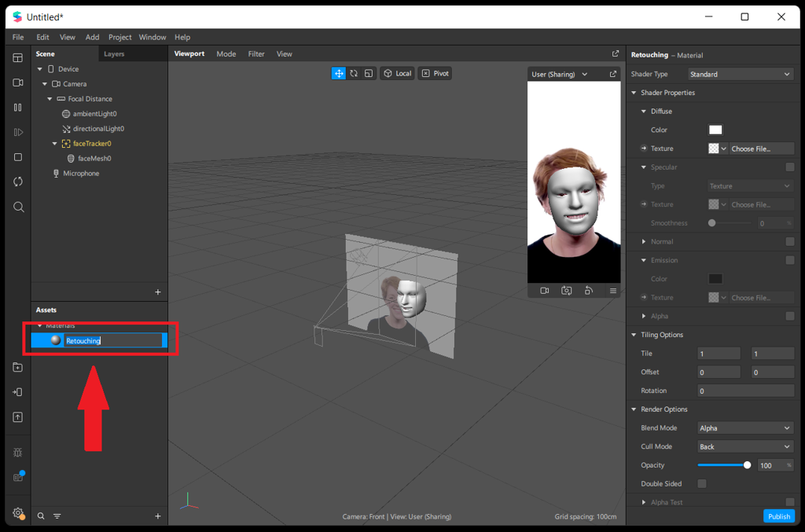This screenshot has width=805, height=532.
Task: Toggle the Pivot mode button
Action: (435, 73)
